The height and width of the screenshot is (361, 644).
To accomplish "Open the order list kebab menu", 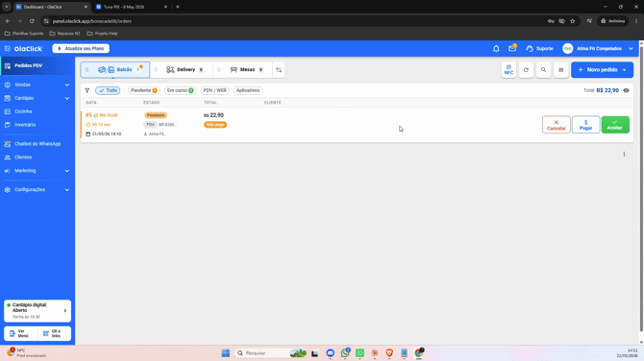I will coord(624,155).
